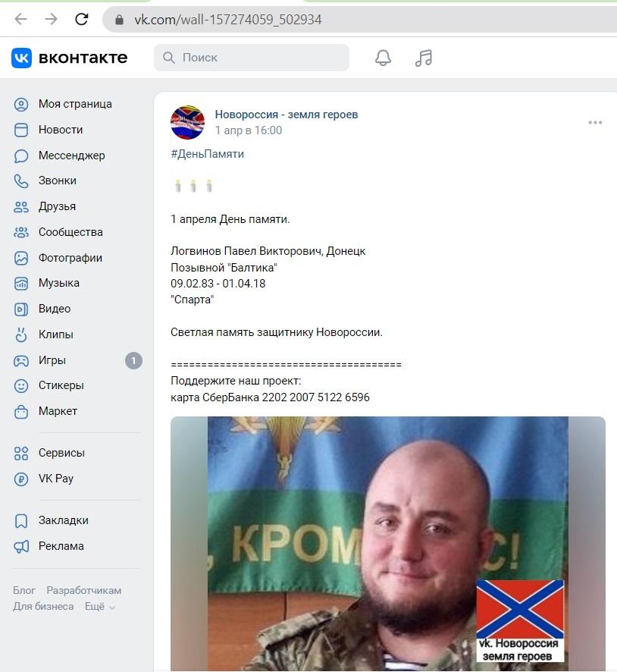
Task: Click the Поиск search field
Action: click(252, 58)
